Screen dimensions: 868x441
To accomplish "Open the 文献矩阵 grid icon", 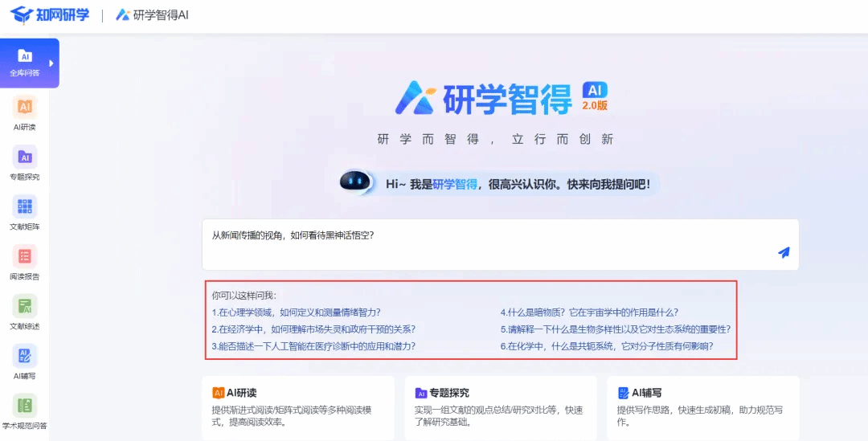I will coord(25,206).
